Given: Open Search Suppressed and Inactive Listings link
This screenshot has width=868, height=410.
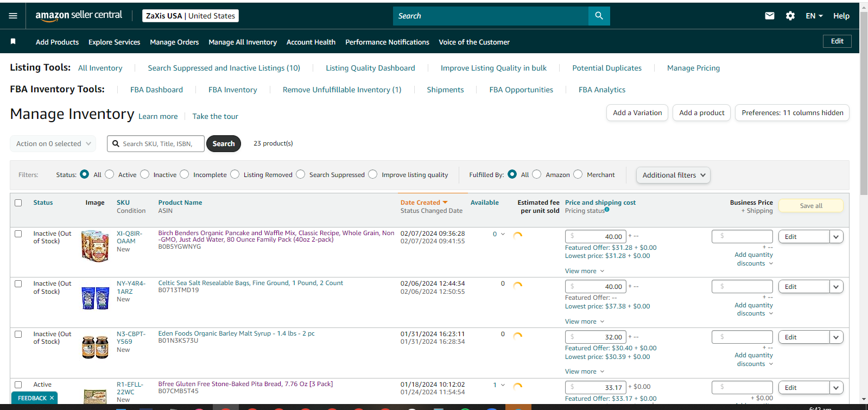Looking at the screenshot, I should tap(224, 68).
